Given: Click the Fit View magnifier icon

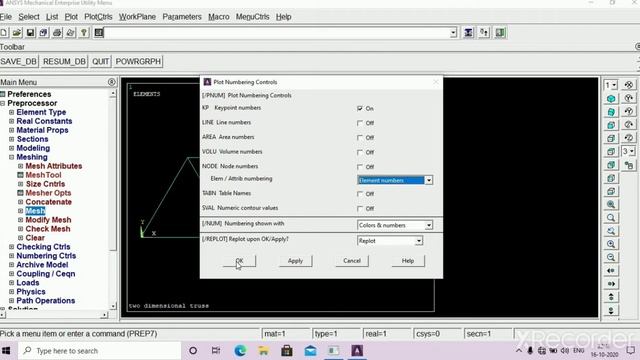Looking at the screenshot, I should point(611,204).
